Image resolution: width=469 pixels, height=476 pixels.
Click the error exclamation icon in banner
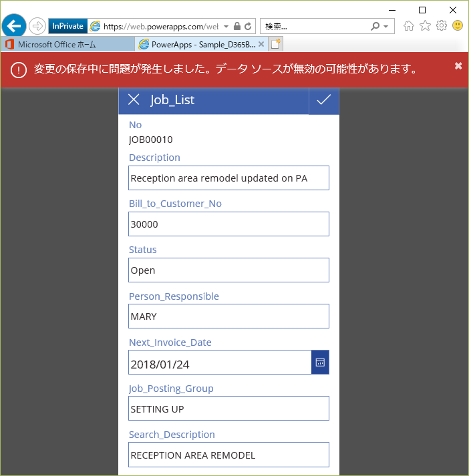(x=19, y=70)
